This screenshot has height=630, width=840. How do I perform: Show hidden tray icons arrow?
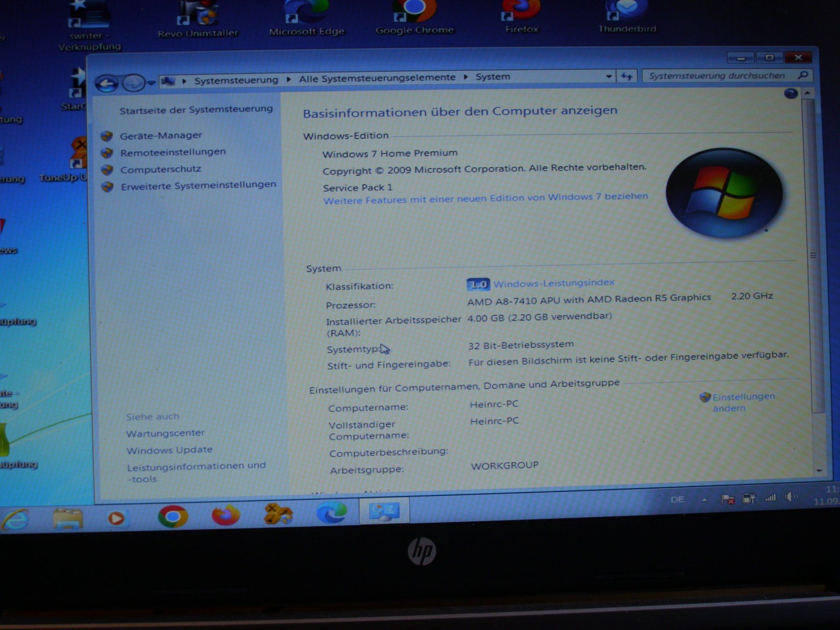(x=704, y=500)
